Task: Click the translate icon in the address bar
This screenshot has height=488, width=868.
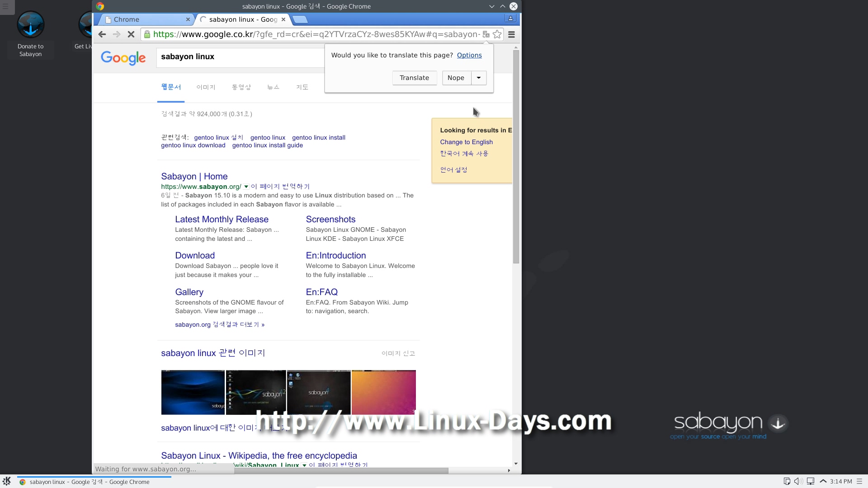Action: click(486, 34)
